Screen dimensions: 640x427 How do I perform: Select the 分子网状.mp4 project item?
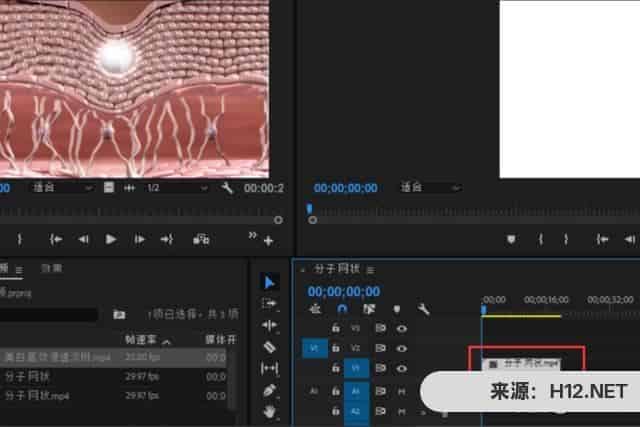click(x=37, y=396)
